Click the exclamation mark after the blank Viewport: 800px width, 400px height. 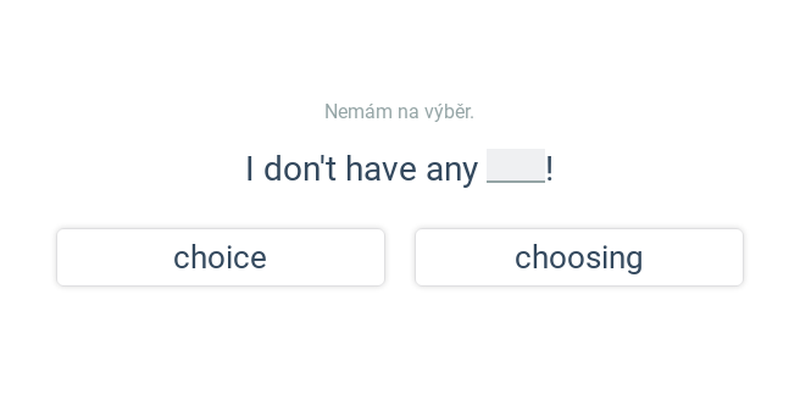550,169
